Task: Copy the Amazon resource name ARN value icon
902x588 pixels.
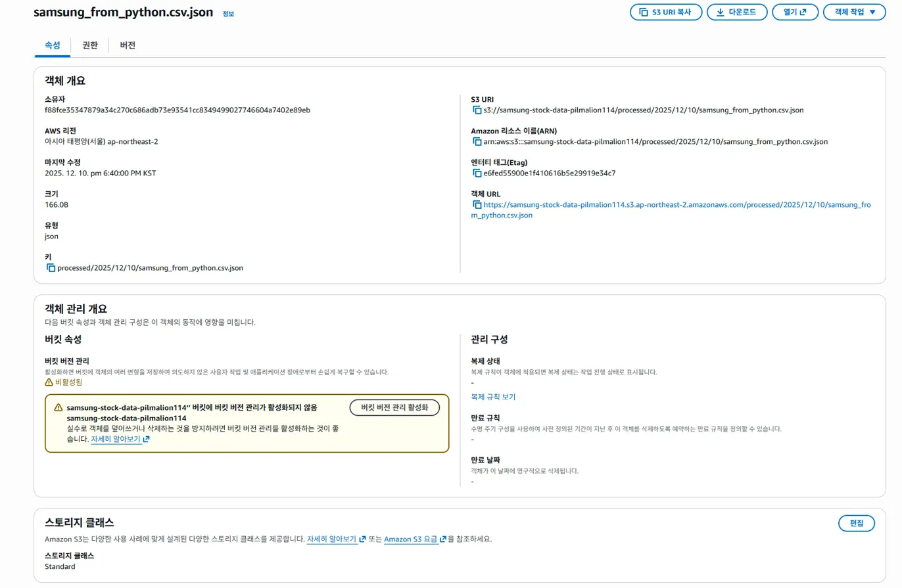Action: click(477, 142)
